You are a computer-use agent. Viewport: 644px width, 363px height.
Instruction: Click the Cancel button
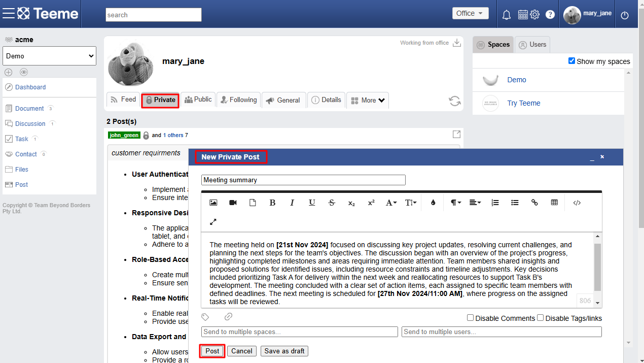[x=242, y=351]
